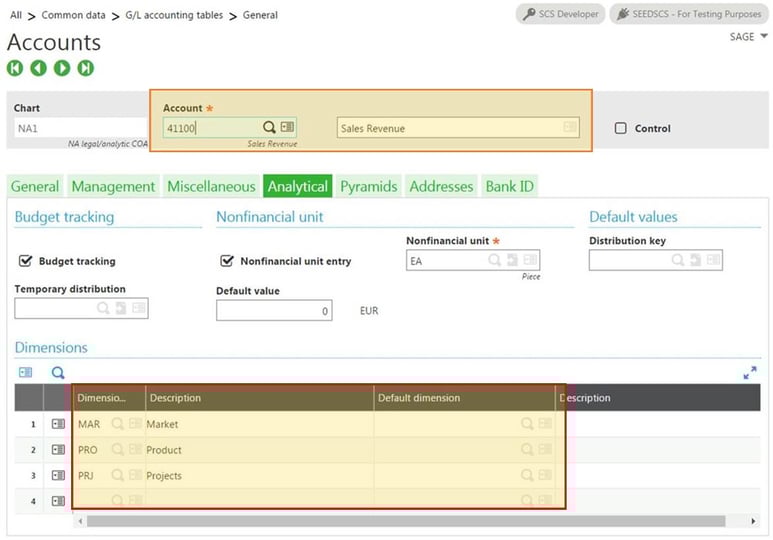Jump to Temporary distribution record icon
The image size is (773, 540).
[121, 308]
